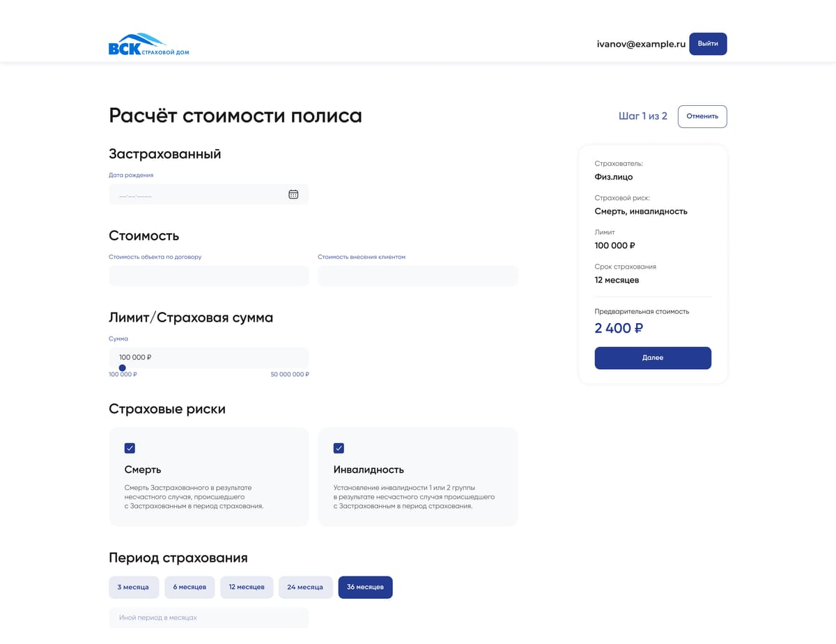Focus the Дата рождения input field

pos(208,194)
